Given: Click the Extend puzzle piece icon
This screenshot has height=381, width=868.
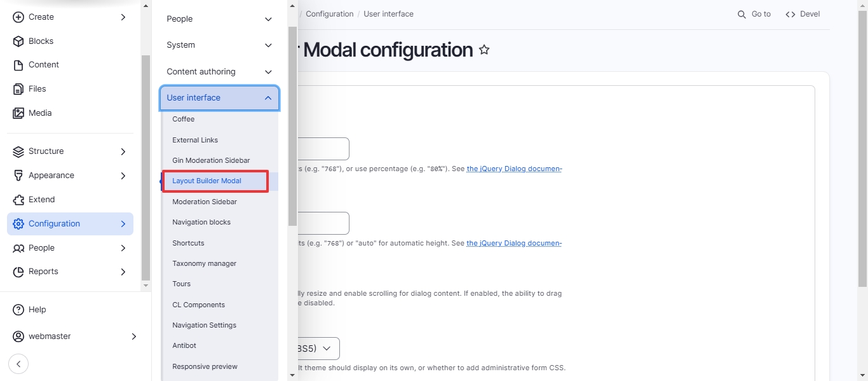Looking at the screenshot, I should (18, 200).
